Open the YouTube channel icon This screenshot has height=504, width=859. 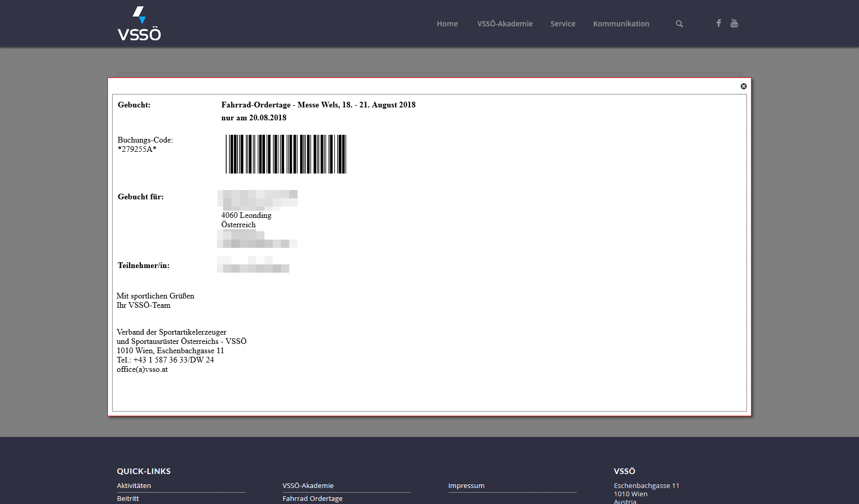pyautogui.click(x=734, y=23)
